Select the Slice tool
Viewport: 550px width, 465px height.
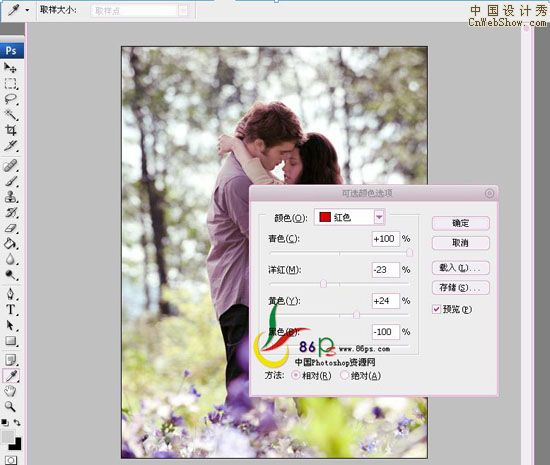[x=10, y=146]
